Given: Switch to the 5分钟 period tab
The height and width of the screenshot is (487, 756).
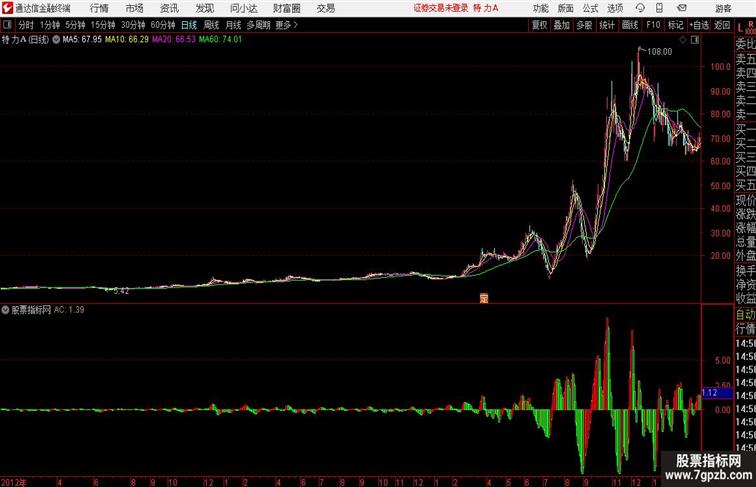Looking at the screenshot, I should (75, 25).
